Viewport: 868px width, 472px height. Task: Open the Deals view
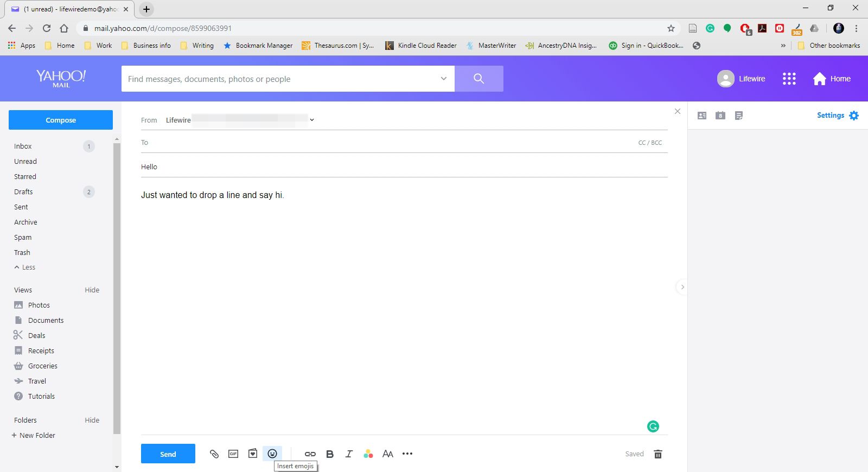point(30,335)
